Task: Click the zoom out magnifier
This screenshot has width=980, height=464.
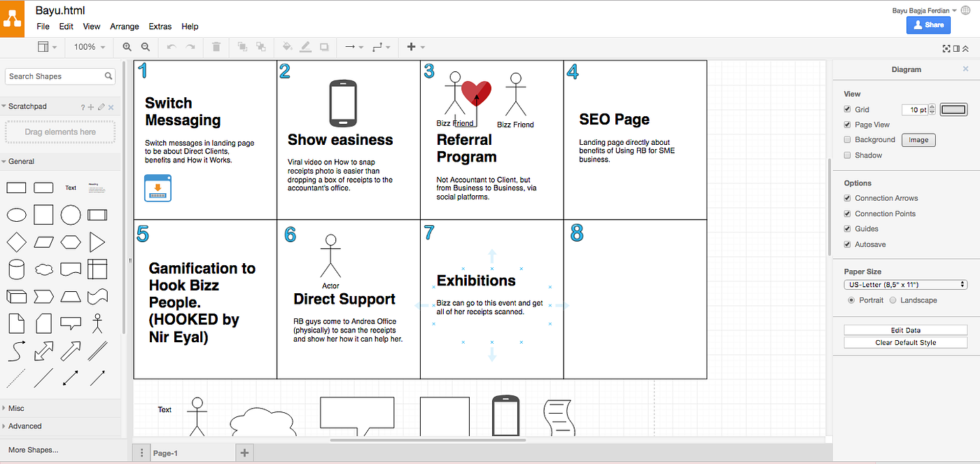Action: [146, 47]
